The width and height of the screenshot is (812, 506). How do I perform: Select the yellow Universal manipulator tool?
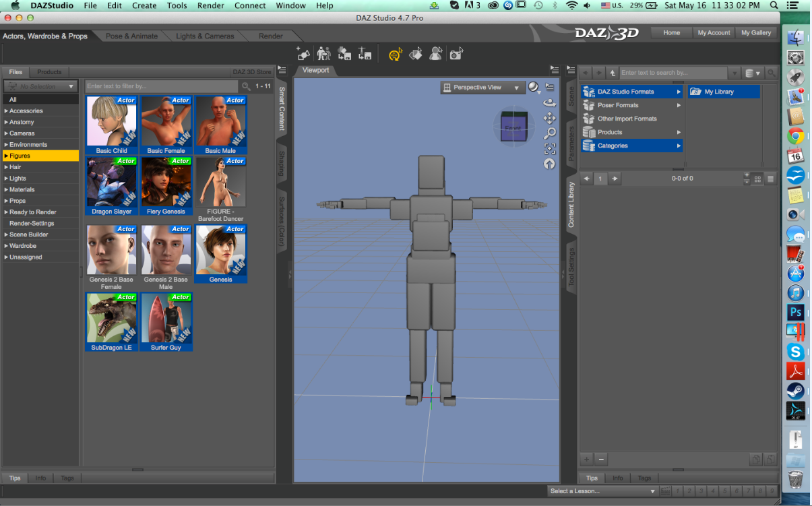click(x=396, y=54)
